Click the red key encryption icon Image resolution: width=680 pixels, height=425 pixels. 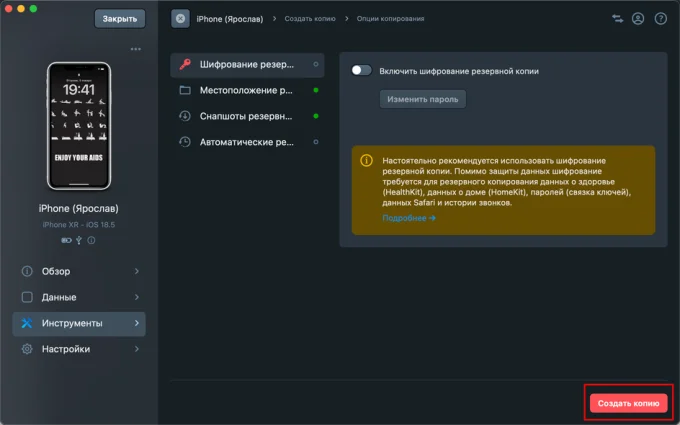click(185, 64)
